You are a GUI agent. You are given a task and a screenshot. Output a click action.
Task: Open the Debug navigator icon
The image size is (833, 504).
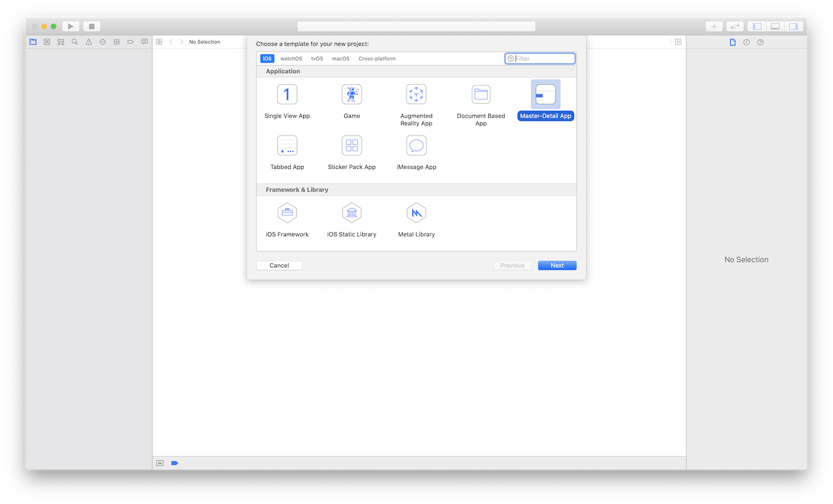coord(117,42)
